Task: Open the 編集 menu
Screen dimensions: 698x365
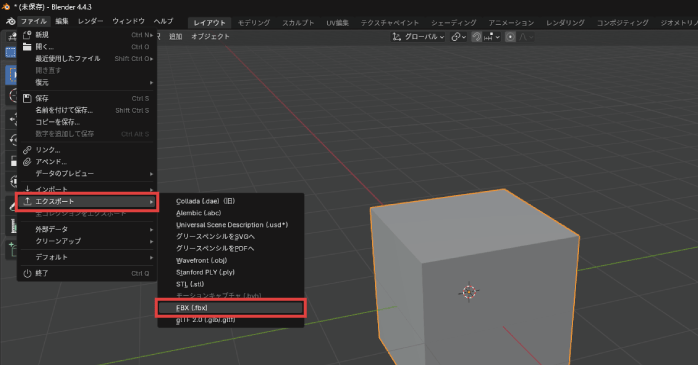Action: pos(62,21)
